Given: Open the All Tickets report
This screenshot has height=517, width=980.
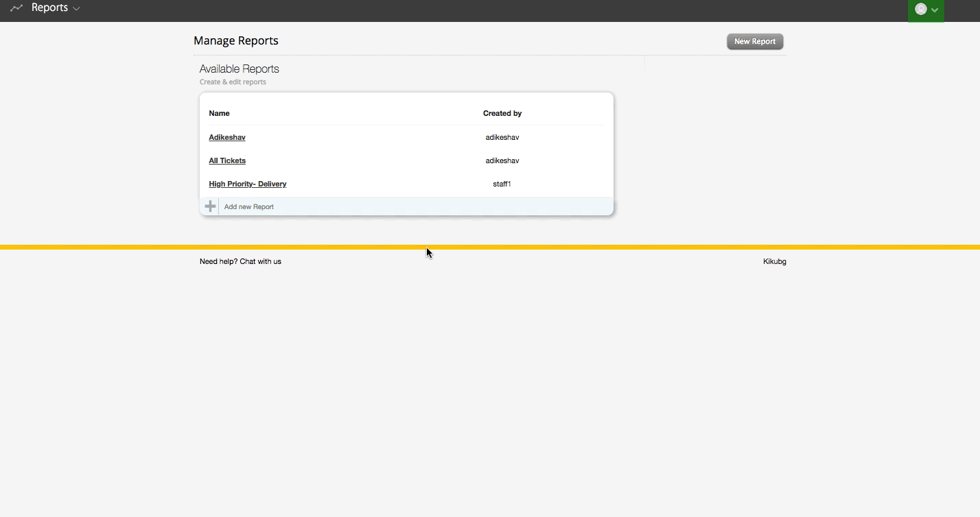Looking at the screenshot, I should [227, 160].
